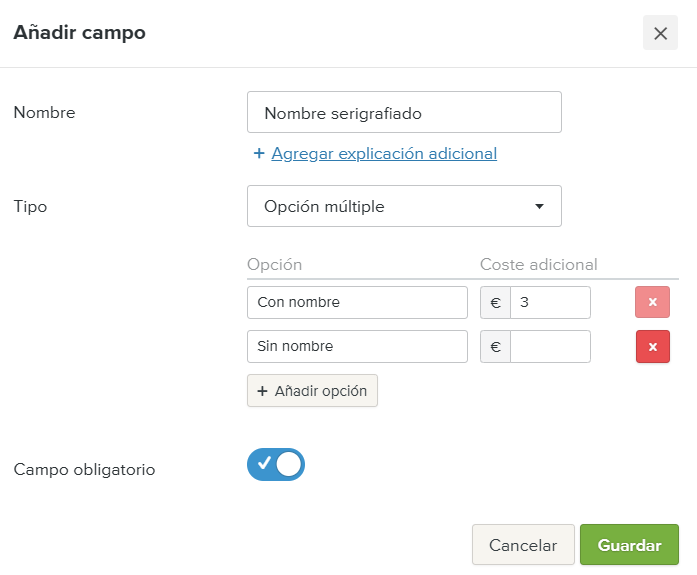Focus the Nombre serigrafiado text field
Viewport: 697px width, 575px height.
pos(403,113)
